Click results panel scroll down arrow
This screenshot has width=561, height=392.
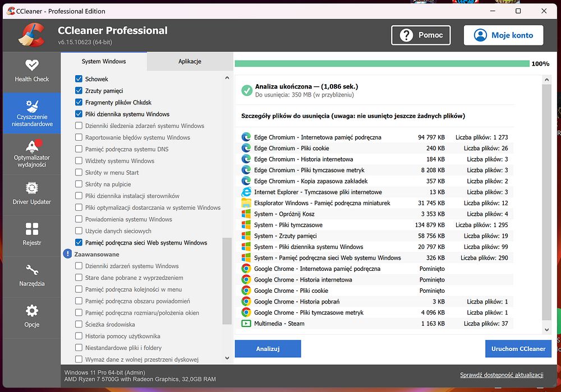546,330
